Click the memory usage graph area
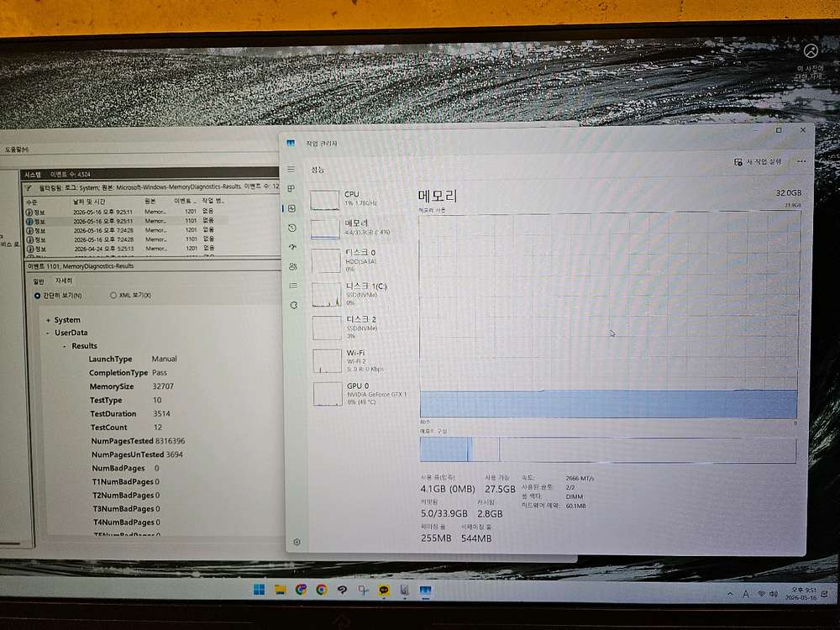The height and width of the screenshot is (630, 840). 609,315
